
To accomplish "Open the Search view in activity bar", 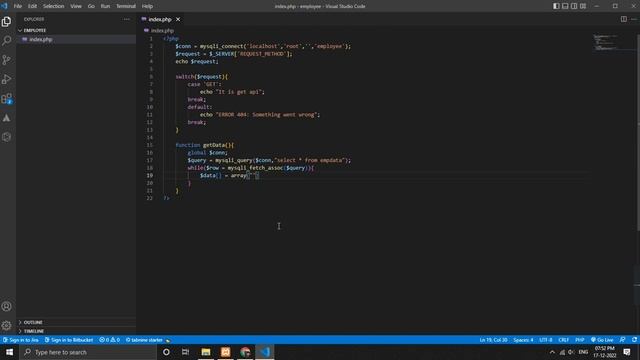I will coord(7,40).
